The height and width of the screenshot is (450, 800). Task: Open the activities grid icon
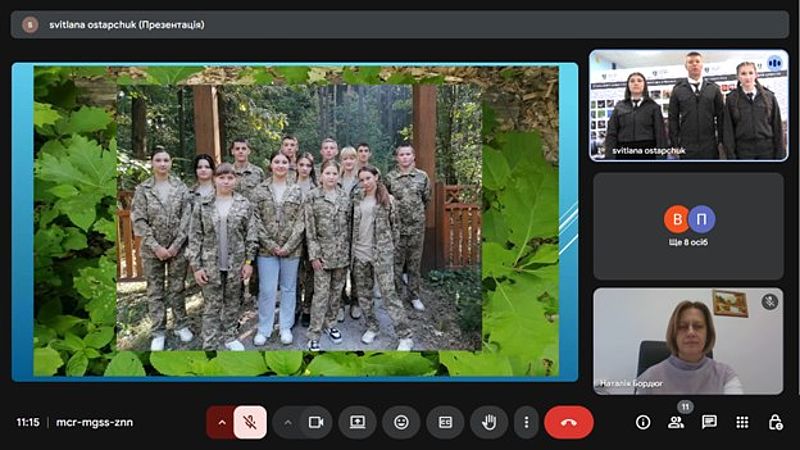pos(742,422)
